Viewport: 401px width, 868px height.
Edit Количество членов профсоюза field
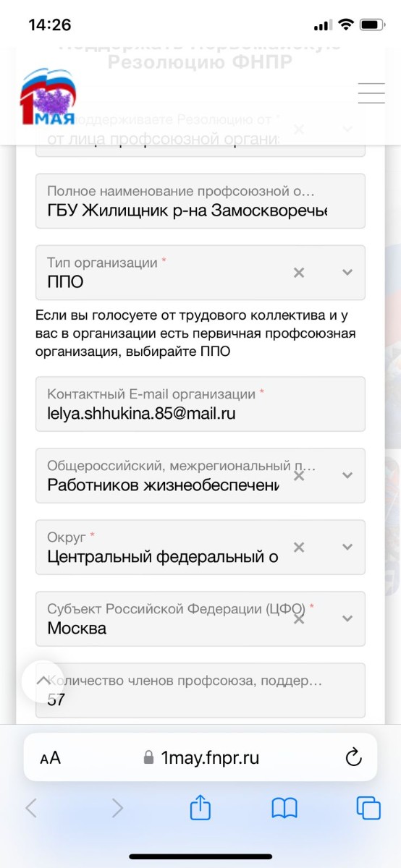tap(200, 690)
